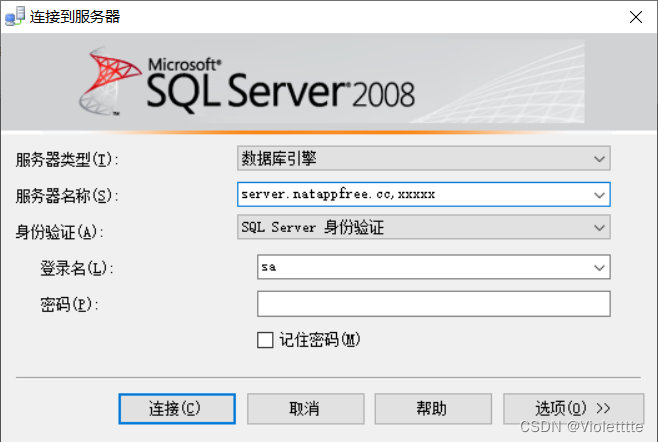
Task: Select the 数据库引擎 server type box
Action: tap(423, 158)
